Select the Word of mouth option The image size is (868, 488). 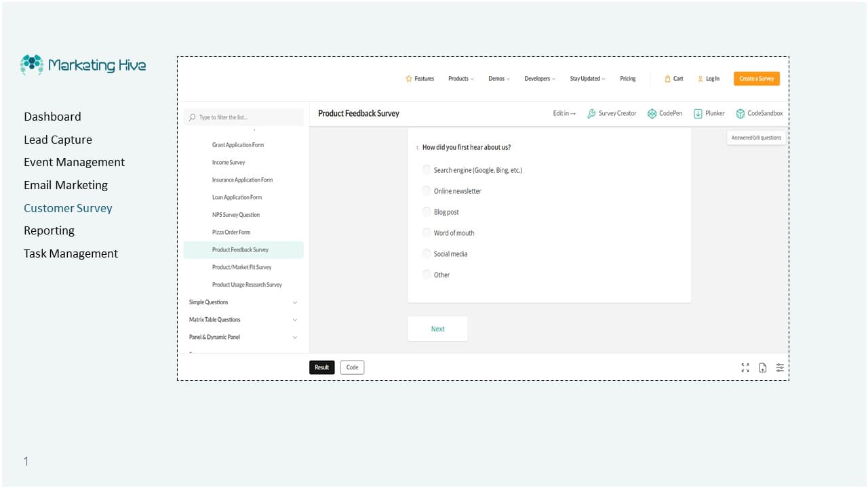point(427,232)
